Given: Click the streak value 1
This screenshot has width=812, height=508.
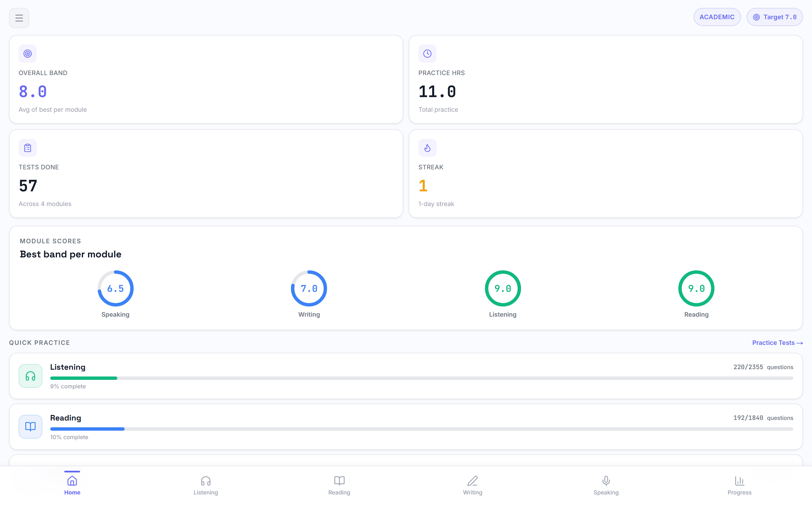Looking at the screenshot, I should pyautogui.click(x=423, y=186).
